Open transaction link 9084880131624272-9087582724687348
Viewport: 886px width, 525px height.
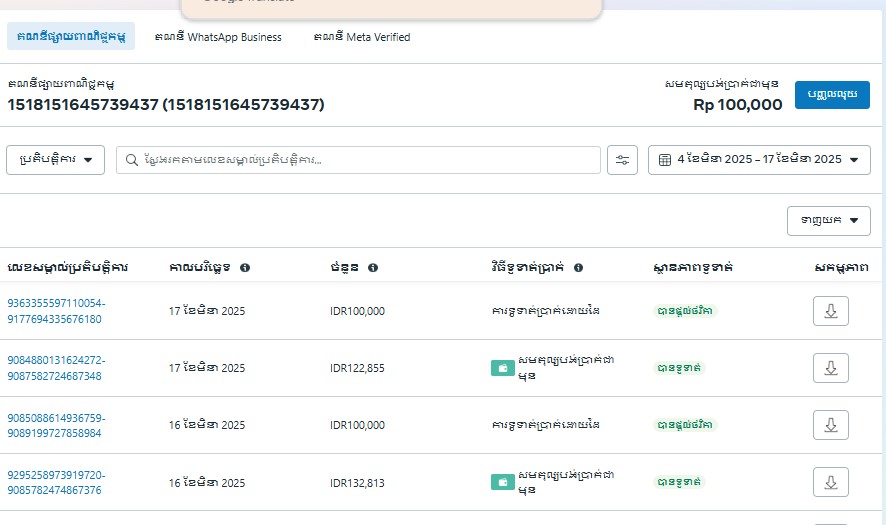click(x=56, y=368)
